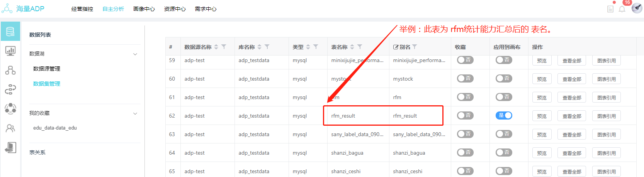This screenshot has height=177, width=644.
Task: Collapse the 数据湖 section
Action: click(135, 54)
